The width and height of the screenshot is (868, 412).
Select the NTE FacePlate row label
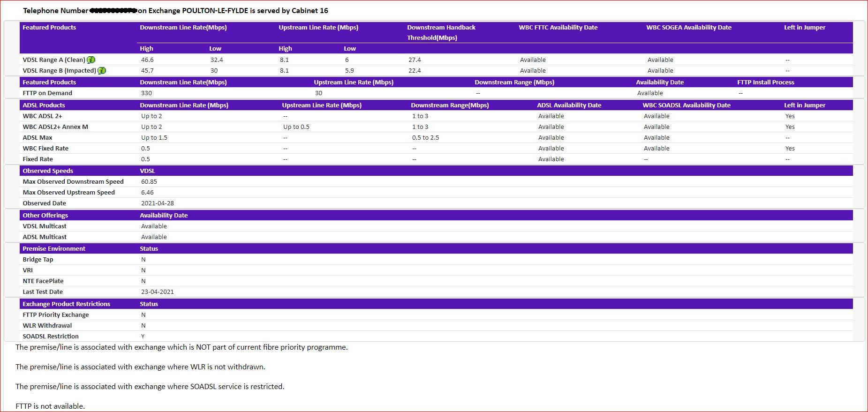[x=43, y=281]
